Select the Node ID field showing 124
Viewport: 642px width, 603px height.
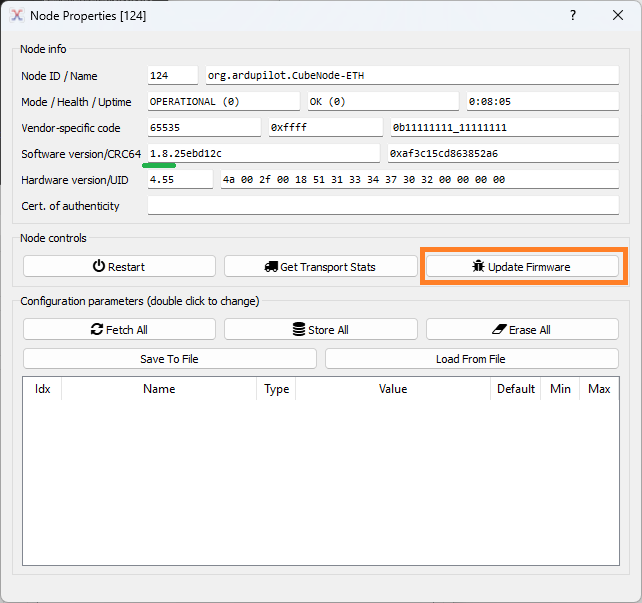pyautogui.click(x=172, y=75)
